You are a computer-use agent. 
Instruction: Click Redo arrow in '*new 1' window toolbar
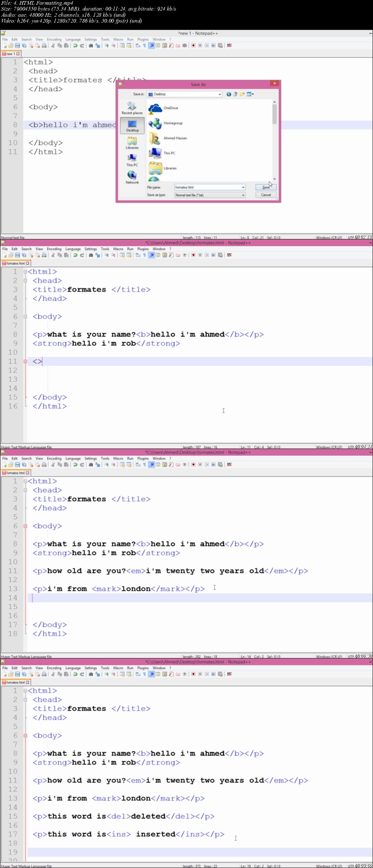coord(82,46)
